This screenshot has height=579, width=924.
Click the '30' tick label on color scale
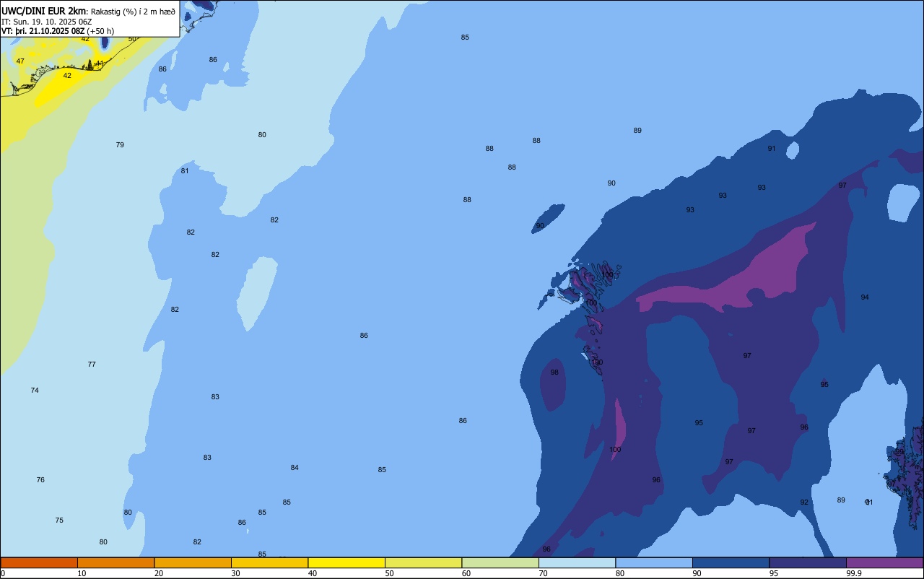[x=236, y=573]
